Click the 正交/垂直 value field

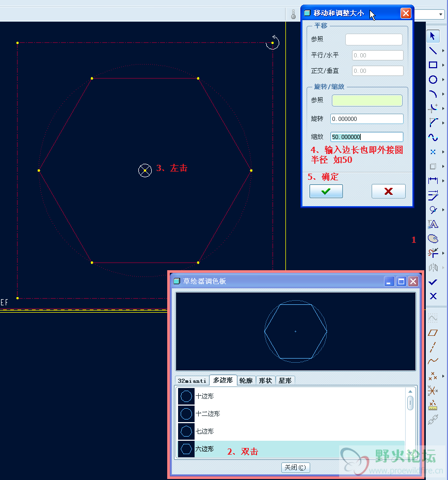[x=378, y=71]
